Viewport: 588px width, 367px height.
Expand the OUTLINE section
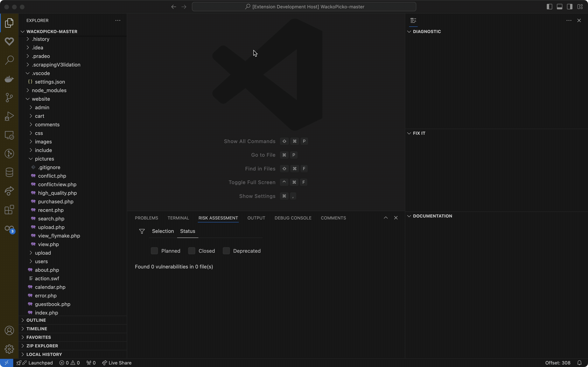(36, 320)
